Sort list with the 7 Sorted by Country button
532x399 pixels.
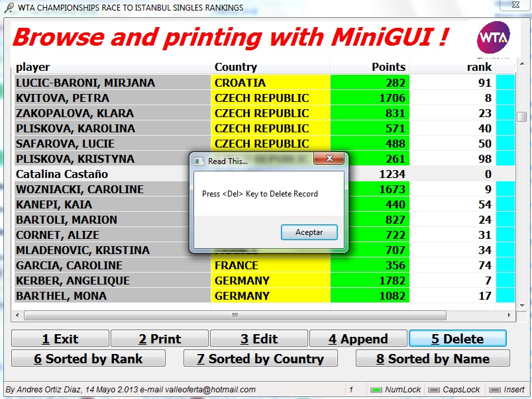260,359
